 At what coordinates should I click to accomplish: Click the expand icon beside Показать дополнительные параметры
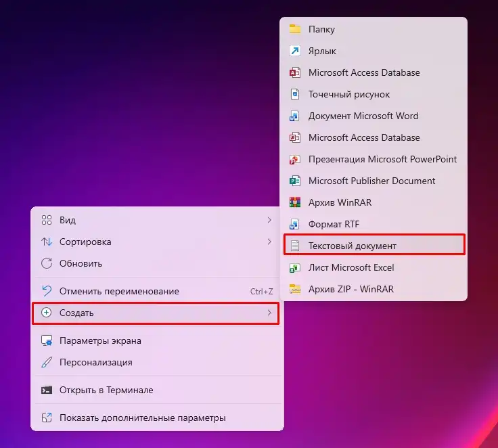47,418
